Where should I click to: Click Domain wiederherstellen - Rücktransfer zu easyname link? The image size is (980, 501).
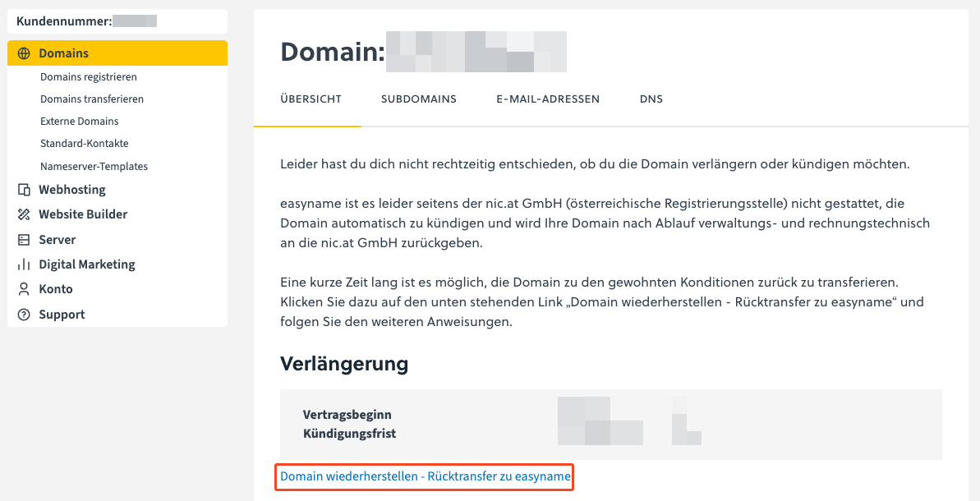pyautogui.click(x=425, y=476)
